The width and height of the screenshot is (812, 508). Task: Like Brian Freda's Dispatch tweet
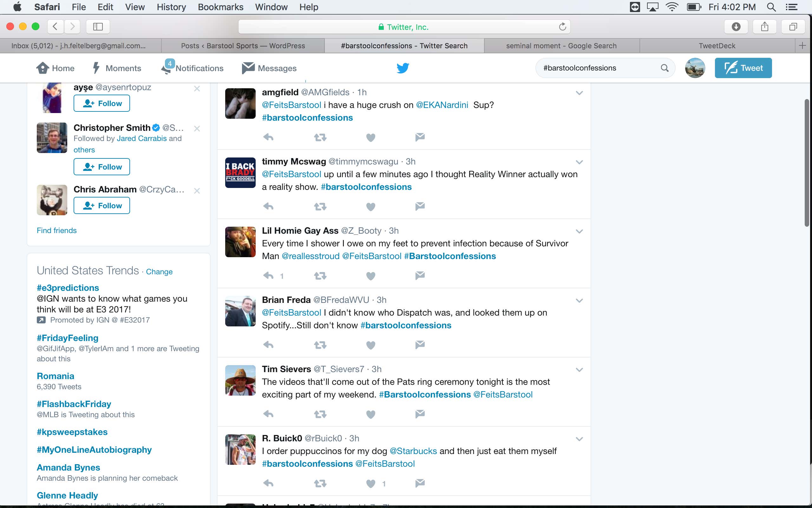[370, 345]
